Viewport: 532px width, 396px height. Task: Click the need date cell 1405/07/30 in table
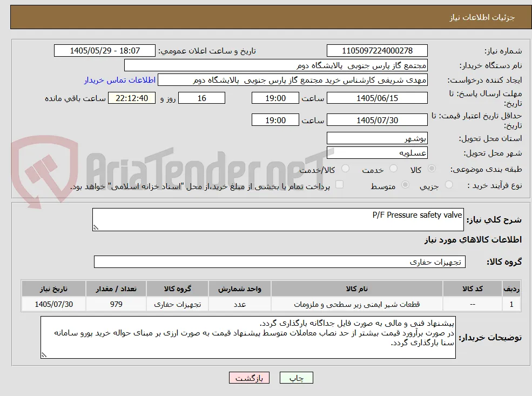click(53, 304)
